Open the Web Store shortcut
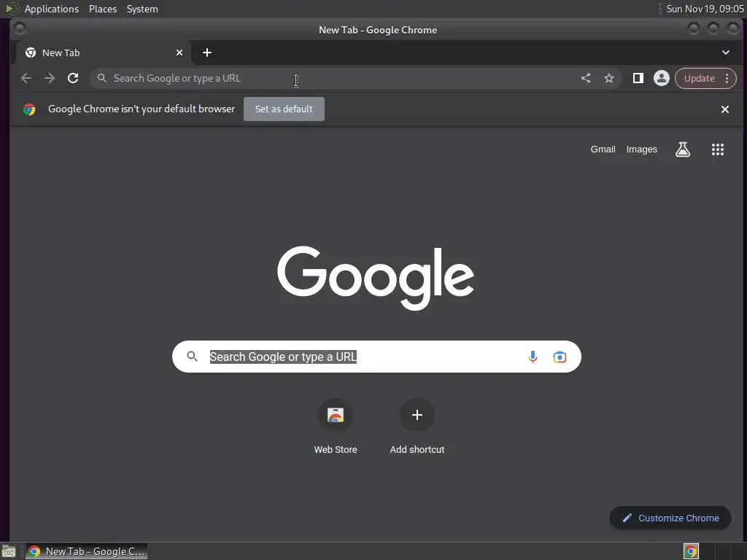 coord(336,427)
